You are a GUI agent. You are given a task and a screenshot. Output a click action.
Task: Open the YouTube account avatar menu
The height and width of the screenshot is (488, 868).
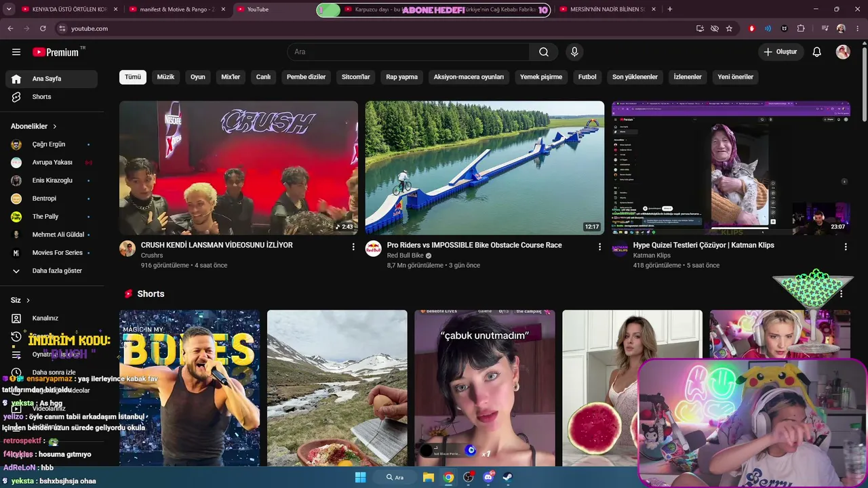click(843, 52)
